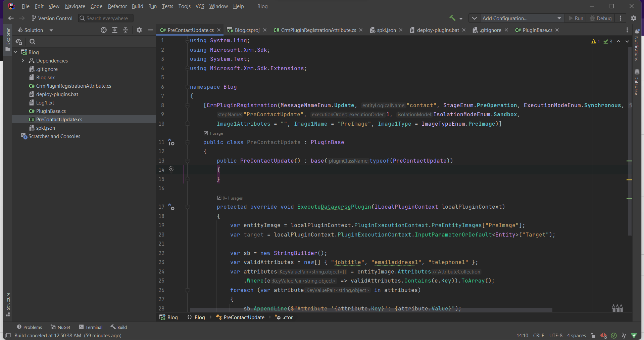This screenshot has width=644, height=340.
Task: Click the vertical editor scrollbar
Action: (630, 140)
